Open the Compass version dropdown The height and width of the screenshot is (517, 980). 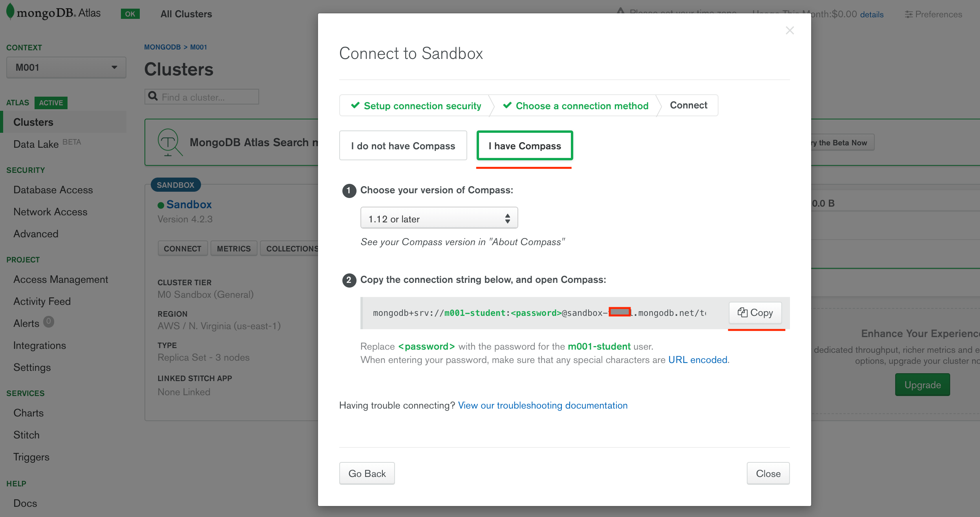click(439, 218)
